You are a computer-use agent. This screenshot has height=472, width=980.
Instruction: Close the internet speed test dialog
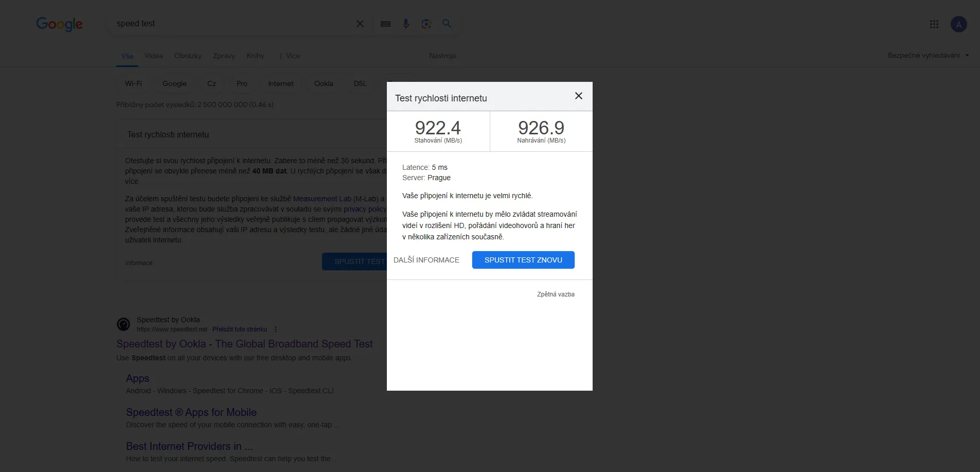coord(578,96)
